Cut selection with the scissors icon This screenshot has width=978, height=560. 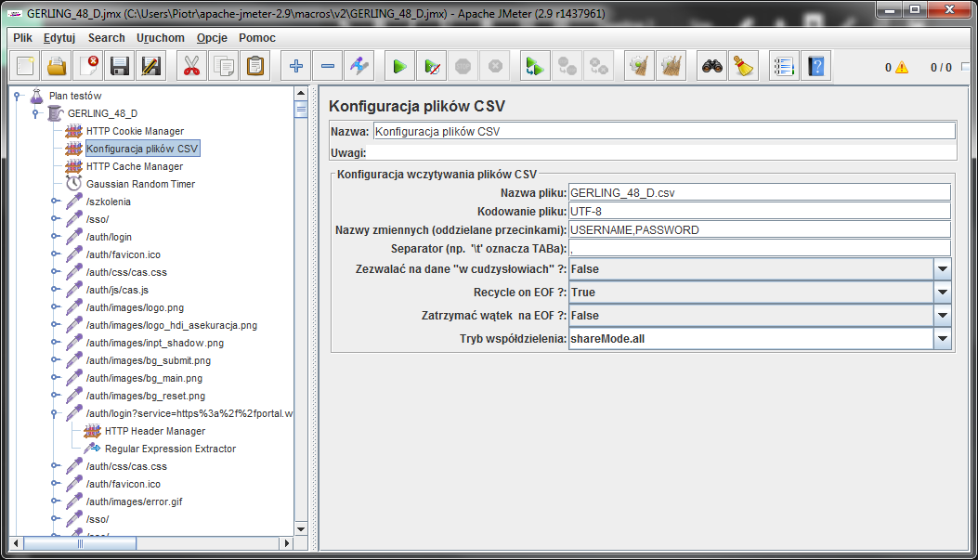(x=192, y=66)
